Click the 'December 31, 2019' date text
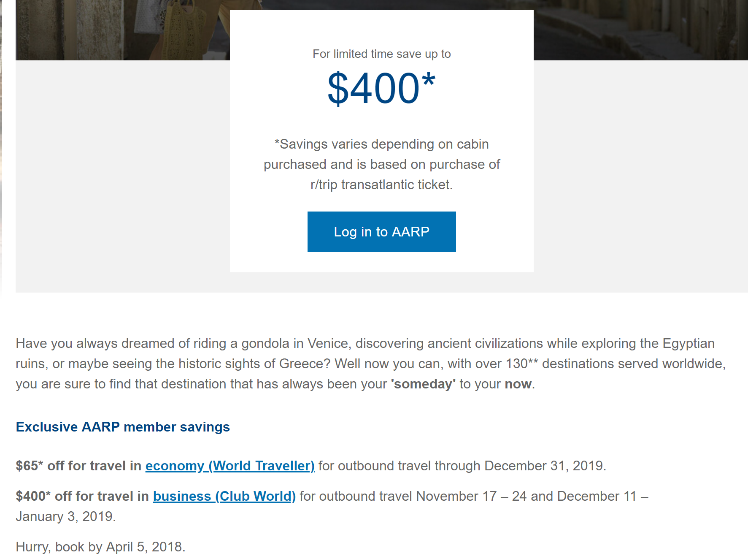The image size is (756, 559). pos(544,466)
